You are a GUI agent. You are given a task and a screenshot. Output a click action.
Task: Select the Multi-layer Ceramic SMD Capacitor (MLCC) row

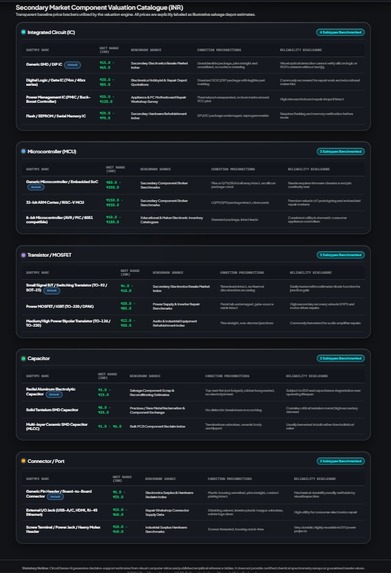pos(194,426)
